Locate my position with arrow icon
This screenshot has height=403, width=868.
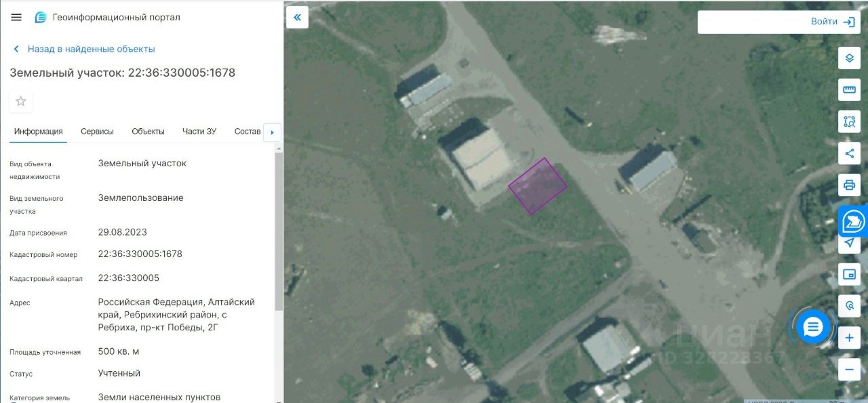click(x=849, y=243)
